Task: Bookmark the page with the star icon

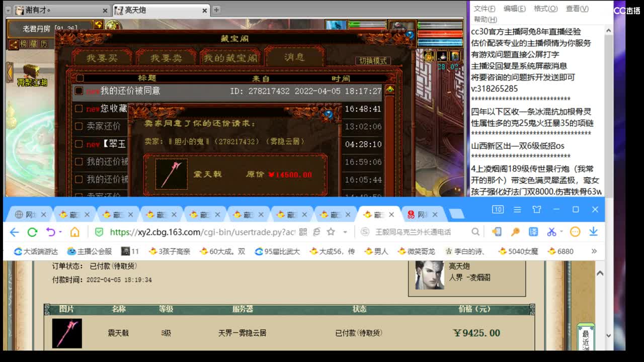Action: pos(331,232)
